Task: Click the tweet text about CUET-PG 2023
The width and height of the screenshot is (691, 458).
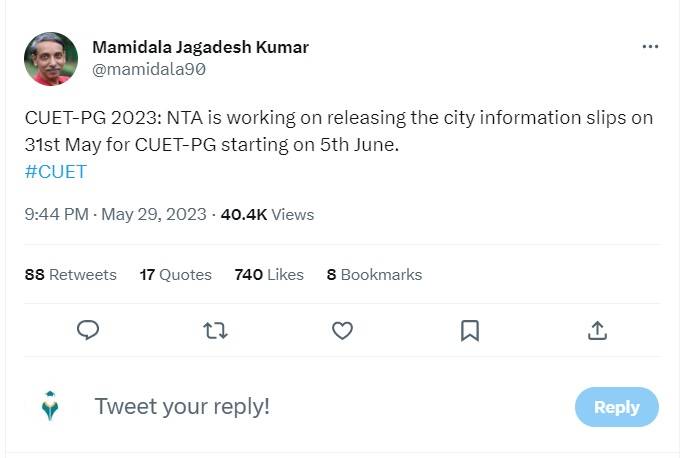Action: (338, 131)
